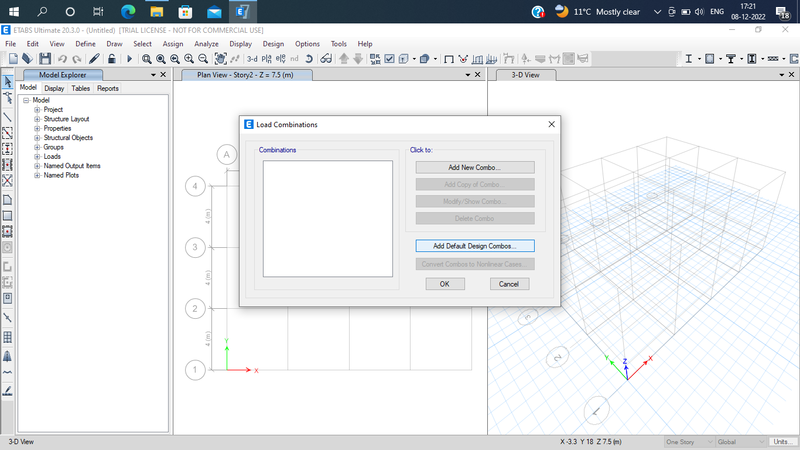800x450 pixels.
Task: Switch to the Reports tab in Model Explorer
Action: pos(108,88)
